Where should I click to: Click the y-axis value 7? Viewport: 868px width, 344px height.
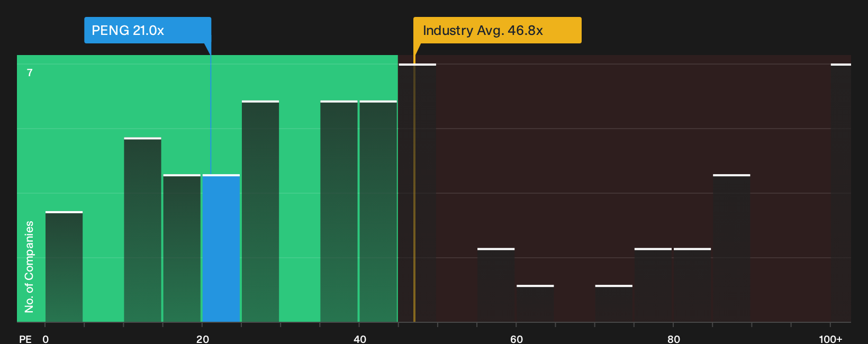pyautogui.click(x=30, y=73)
